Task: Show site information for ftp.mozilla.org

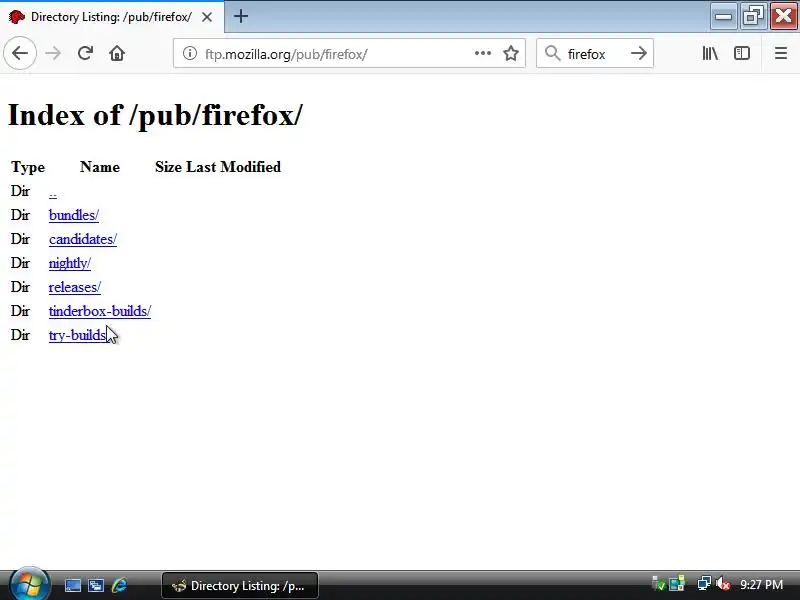Action: [189, 53]
